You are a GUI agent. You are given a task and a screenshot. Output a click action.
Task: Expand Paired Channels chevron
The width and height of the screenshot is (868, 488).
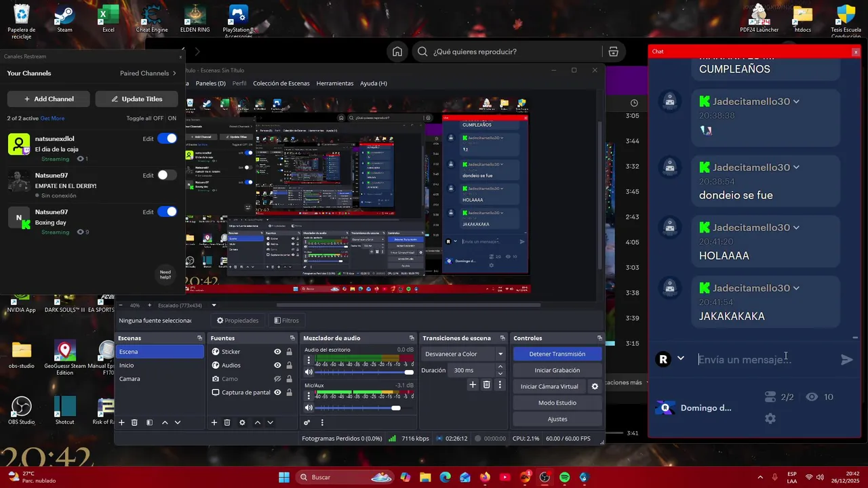[x=174, y=73]
